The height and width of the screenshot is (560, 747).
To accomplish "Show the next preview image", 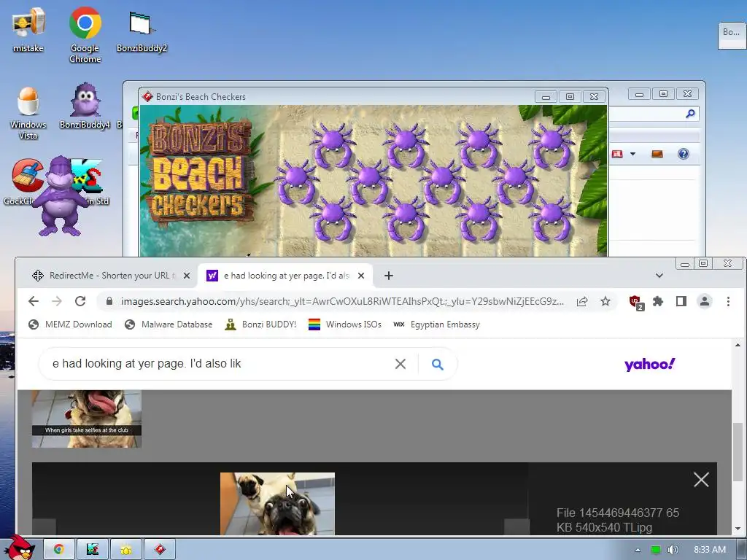I will (517, 526).
